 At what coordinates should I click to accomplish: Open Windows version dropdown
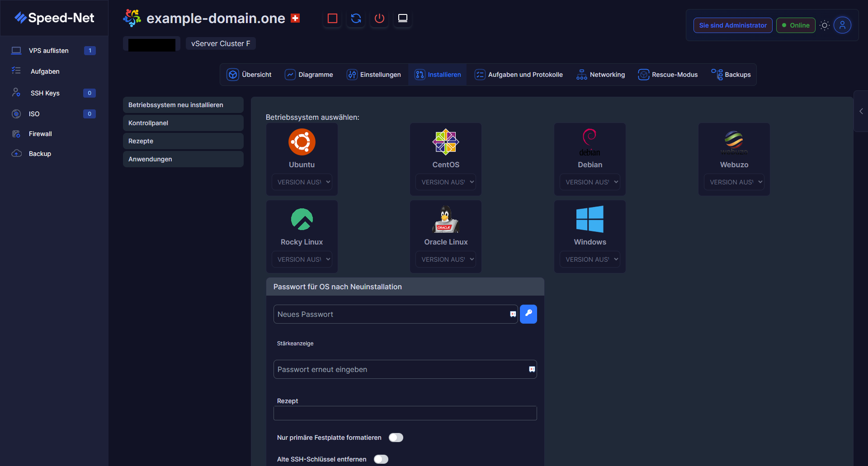pos(590,259)
